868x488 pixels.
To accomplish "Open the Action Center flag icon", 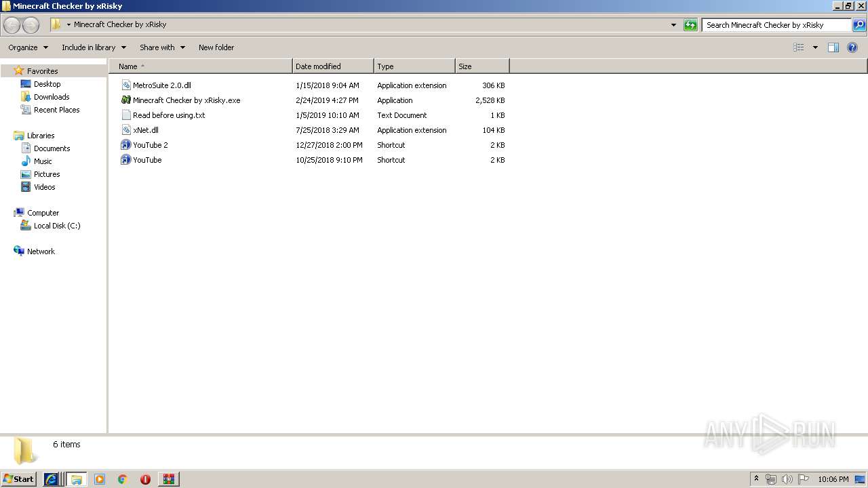I will point(804,479).
